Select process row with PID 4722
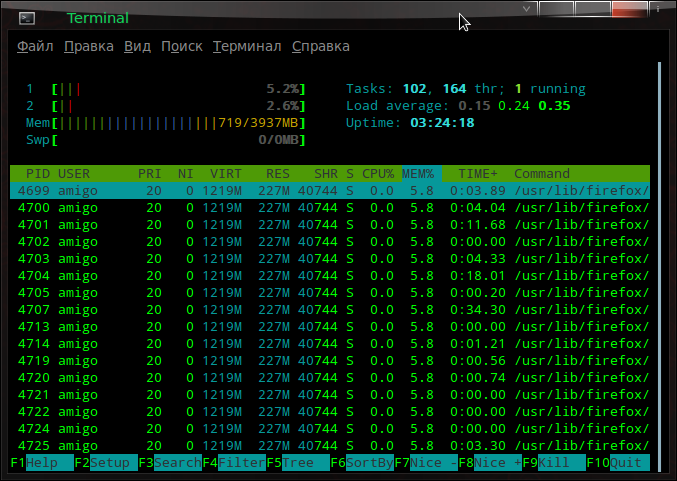677x481 pixels. tap(330, 411)
